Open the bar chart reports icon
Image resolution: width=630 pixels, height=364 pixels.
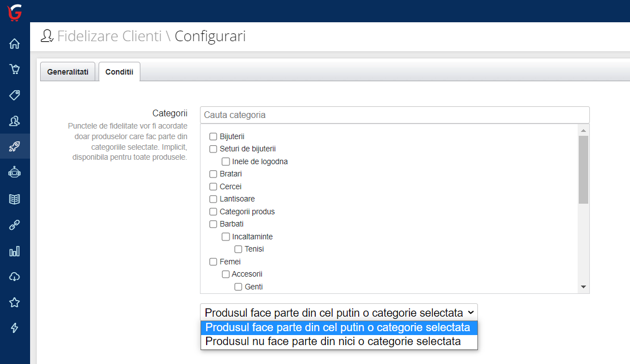[14, 251]
